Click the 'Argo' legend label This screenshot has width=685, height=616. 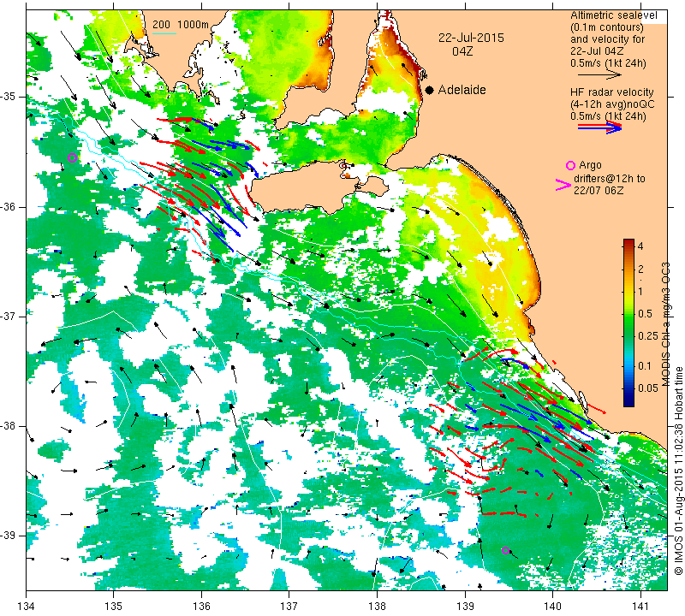pyautogui.click(x=590, y=165)
